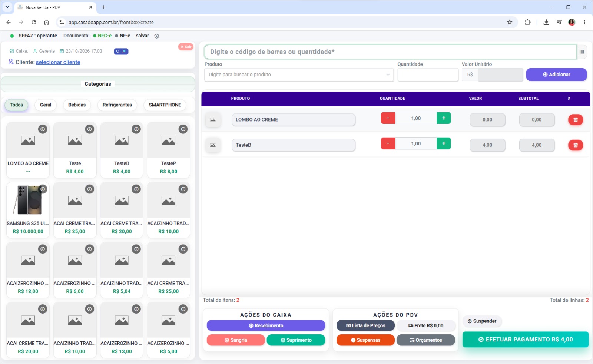Open info icon on the TesteP product card
Screen dimensions: 593x364
[183, 129]
